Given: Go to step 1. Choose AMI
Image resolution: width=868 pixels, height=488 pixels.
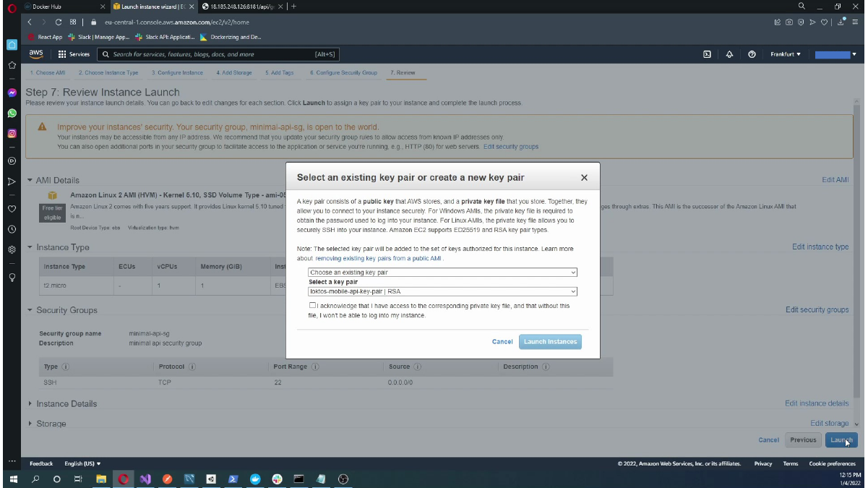Looking at the screenshot, I should click(48, 73).
